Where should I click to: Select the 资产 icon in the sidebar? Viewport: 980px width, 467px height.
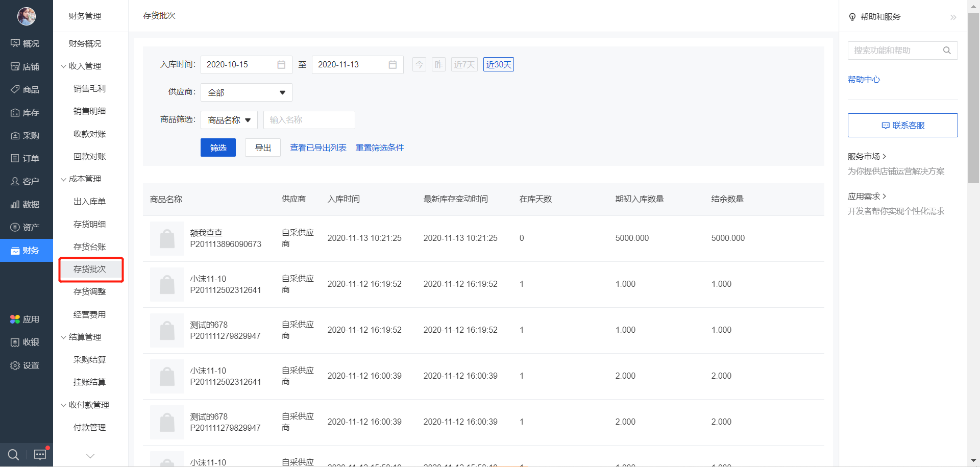26,227
